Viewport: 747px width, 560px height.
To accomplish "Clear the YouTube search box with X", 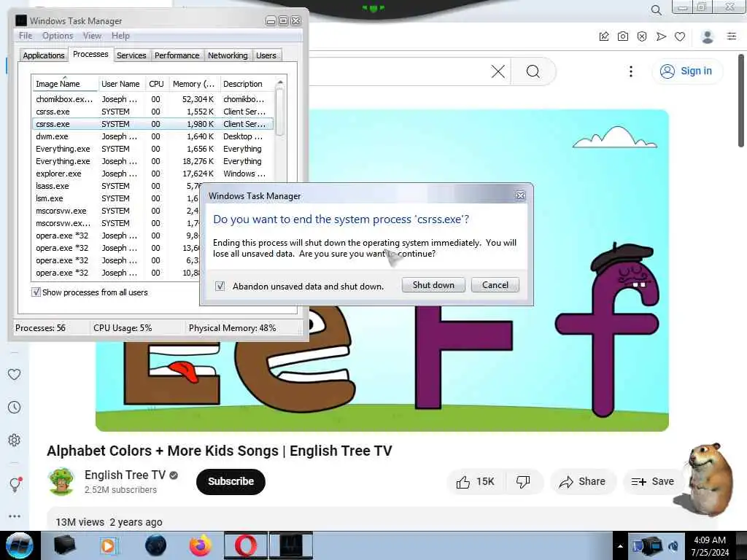I will (498, 71).
